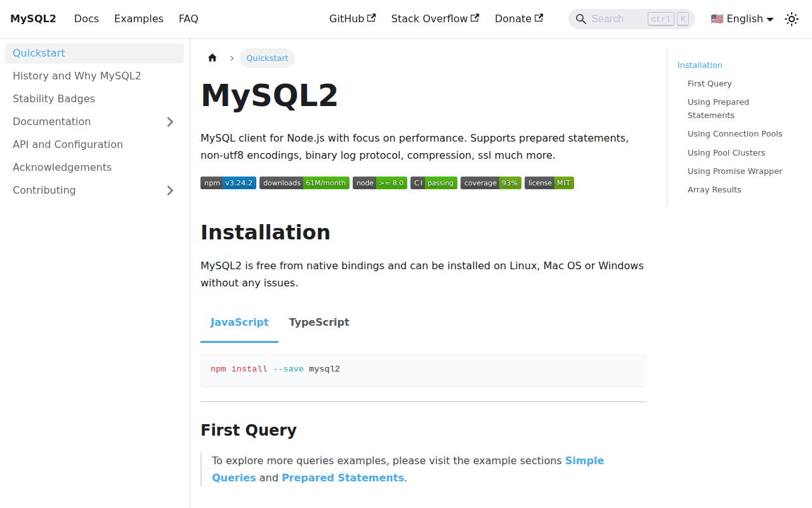This screenshot has width=812, height=508.
Task: Click the Quickstart breadcrumb pill
Action: (x=267, y=58)
